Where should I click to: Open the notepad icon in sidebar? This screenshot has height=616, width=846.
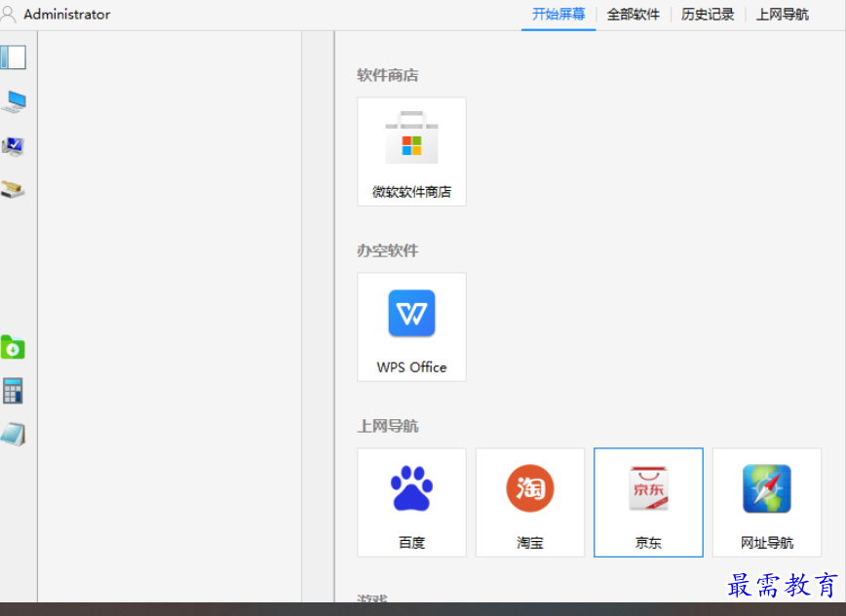13,434
